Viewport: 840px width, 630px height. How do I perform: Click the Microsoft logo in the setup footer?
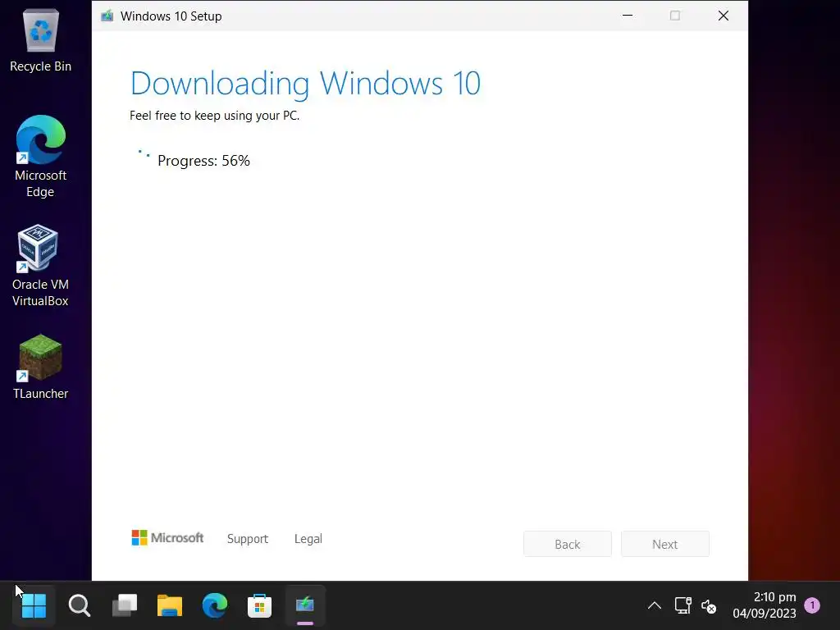(x=167, y=538)
